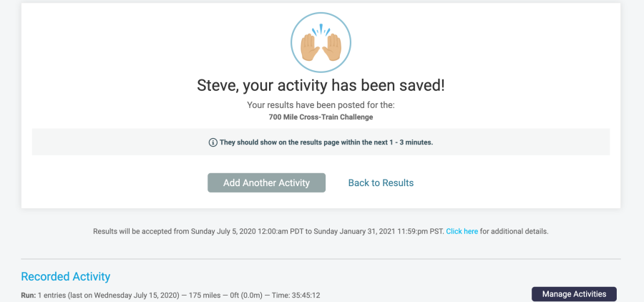
Task: Click the 175 miles distance text
Action: (205, 295)
